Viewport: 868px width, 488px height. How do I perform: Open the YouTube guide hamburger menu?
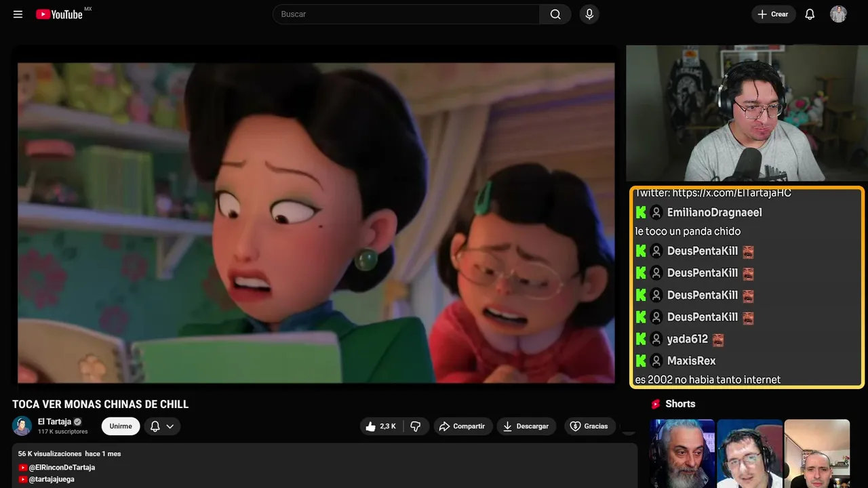point(18,14)
